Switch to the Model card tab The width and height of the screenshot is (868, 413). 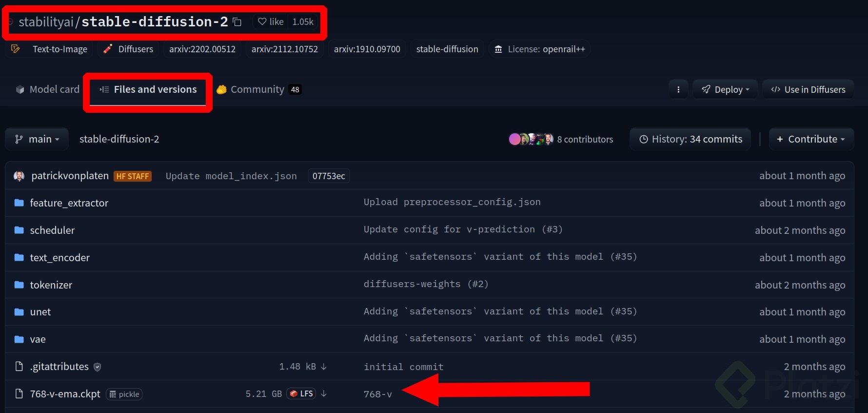click(47, 89)
